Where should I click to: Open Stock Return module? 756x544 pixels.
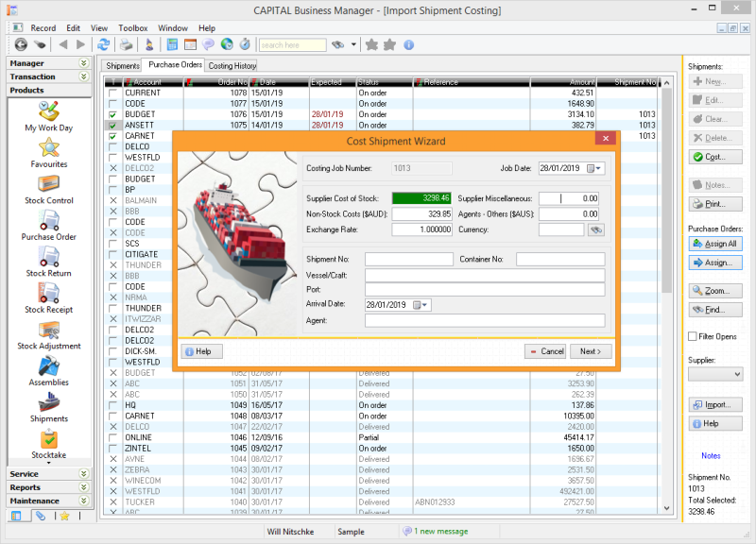point(49,262)
